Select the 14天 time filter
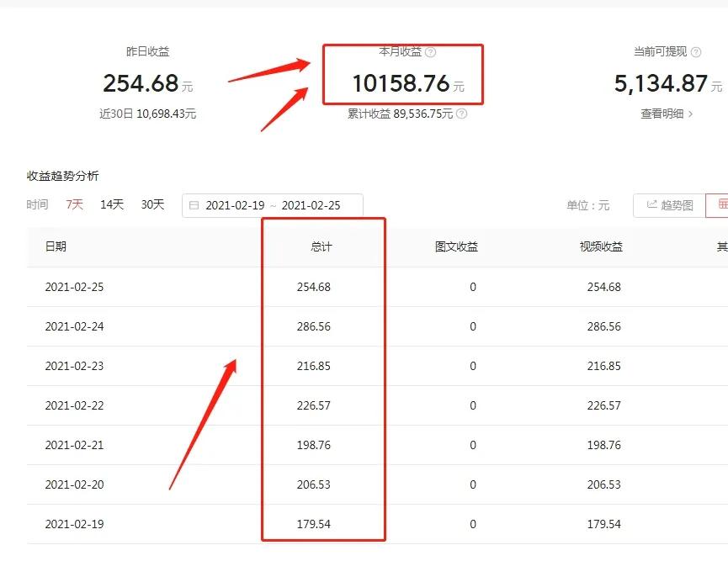Viewport: 728px width, 561px height. [x=111, y=204]
